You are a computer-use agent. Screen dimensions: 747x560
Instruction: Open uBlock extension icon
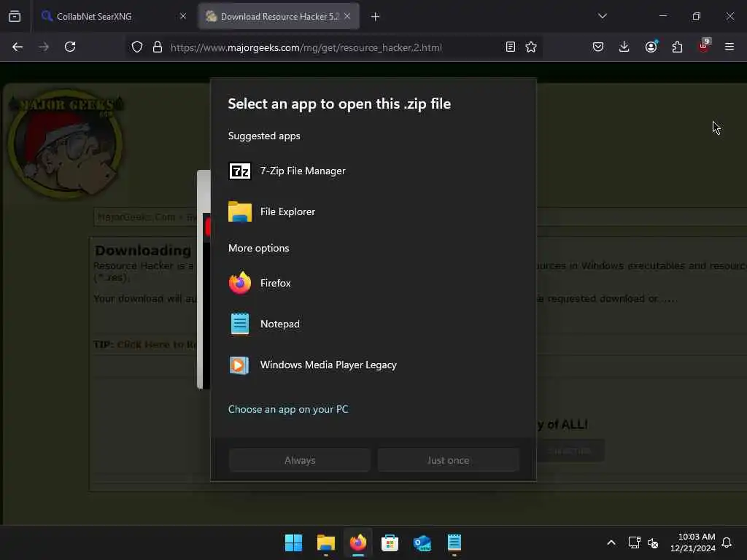704,46
